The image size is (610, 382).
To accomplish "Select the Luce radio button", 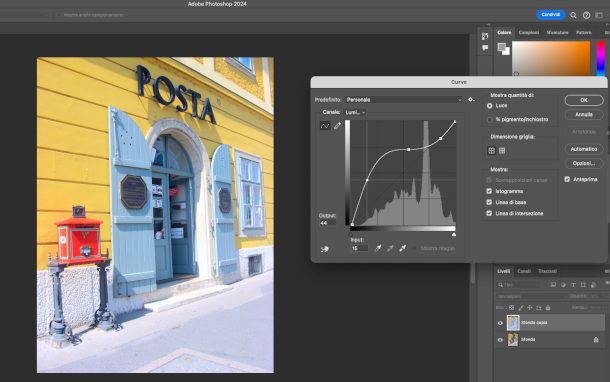I will click(x=489, y=106).
